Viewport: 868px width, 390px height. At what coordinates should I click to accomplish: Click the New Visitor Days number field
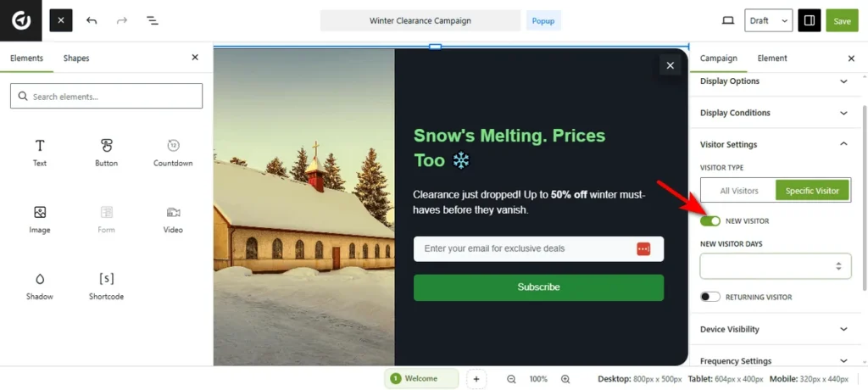coord(775,266)
